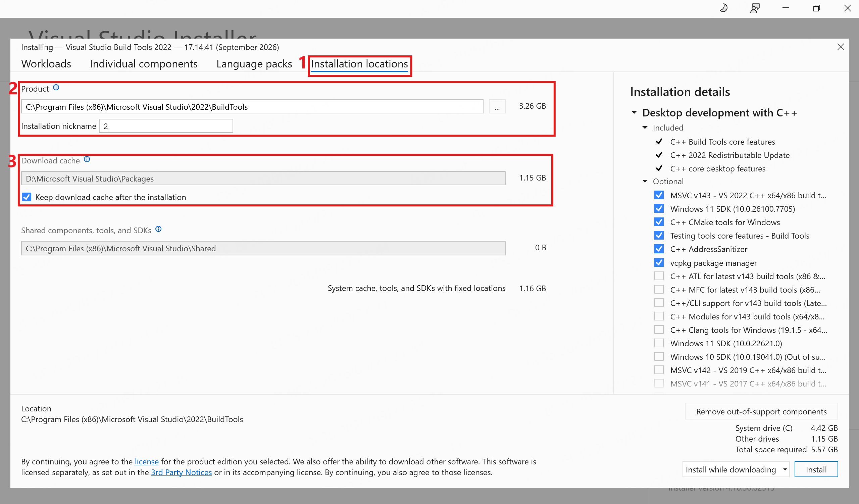Uncheck C++ CMake tools for Windows
859x504 pixels.
point(659,222)
